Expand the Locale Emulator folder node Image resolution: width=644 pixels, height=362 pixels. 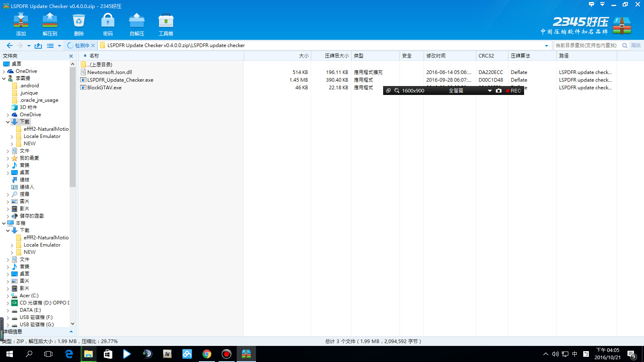point(12,137)
